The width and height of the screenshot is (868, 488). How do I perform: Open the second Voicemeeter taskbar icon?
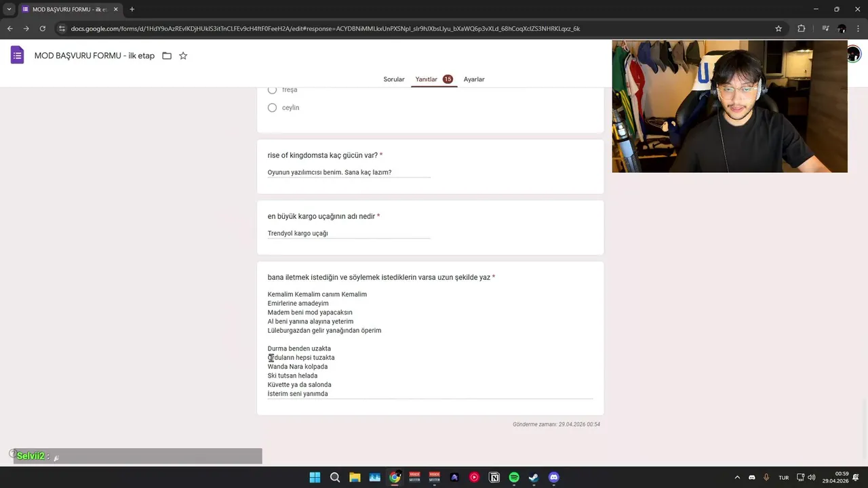click(x=435, y=477)
